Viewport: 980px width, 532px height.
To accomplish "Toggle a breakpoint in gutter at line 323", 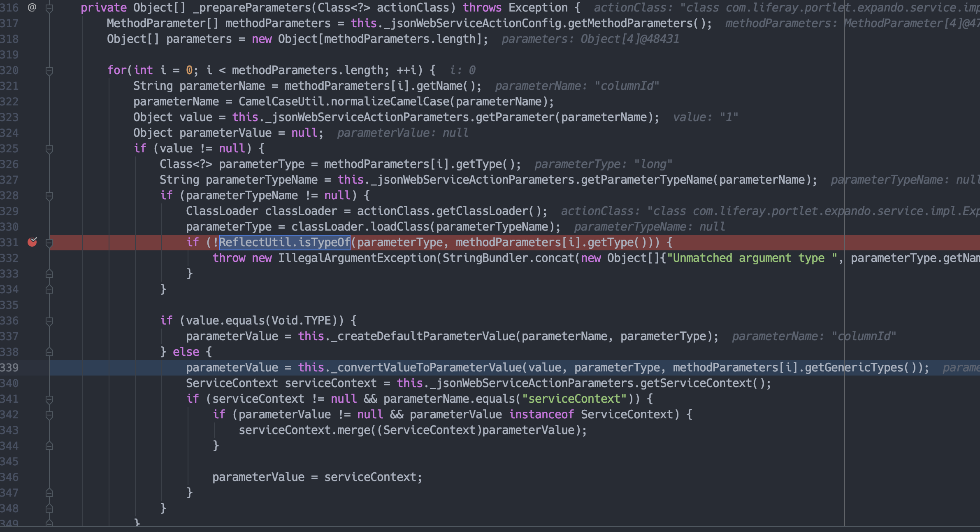I will click(32, 117).
